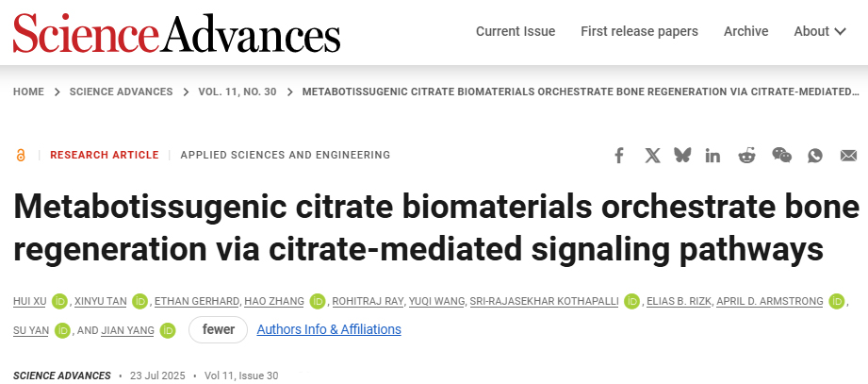
Task: Collapse author list with fewer button
Action: coord(218,330)
